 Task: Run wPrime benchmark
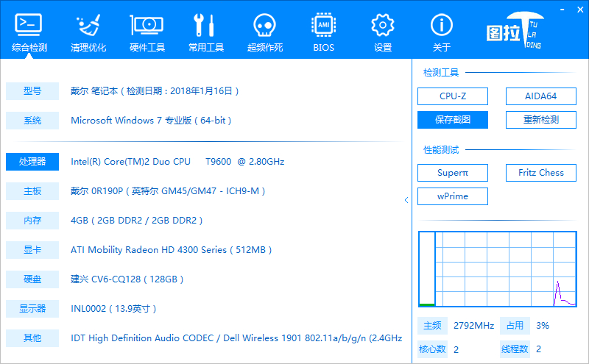tap(453, 196)
